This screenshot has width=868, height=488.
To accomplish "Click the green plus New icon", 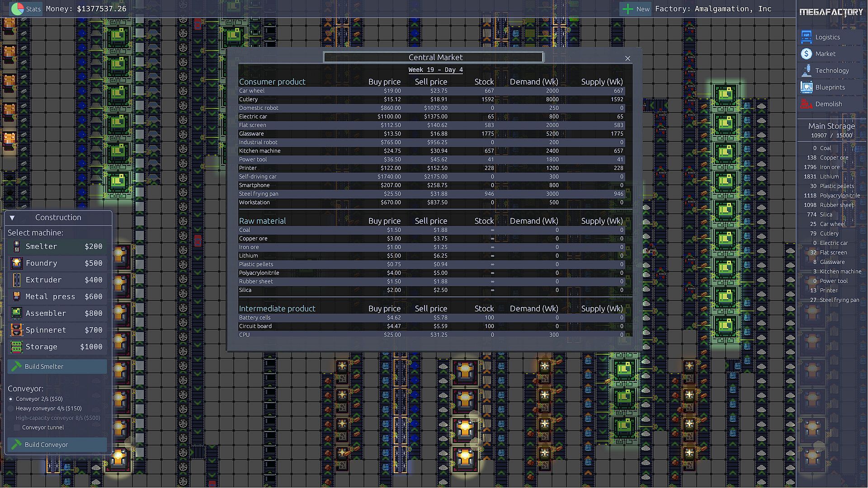I will tap(627, 9).
